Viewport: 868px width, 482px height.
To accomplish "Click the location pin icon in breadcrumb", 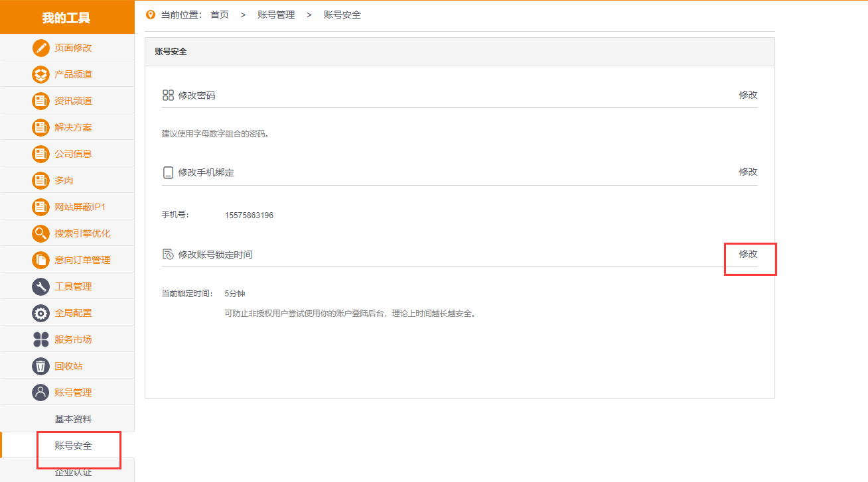I will 151,15.
